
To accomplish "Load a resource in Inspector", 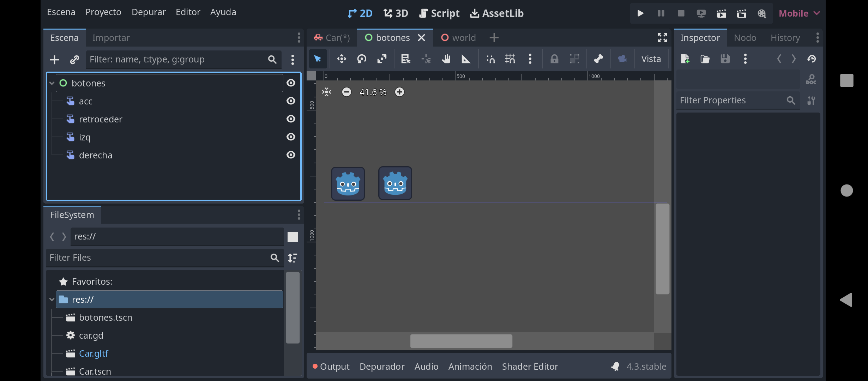I will pyautogui.click(x=705, y=59).
